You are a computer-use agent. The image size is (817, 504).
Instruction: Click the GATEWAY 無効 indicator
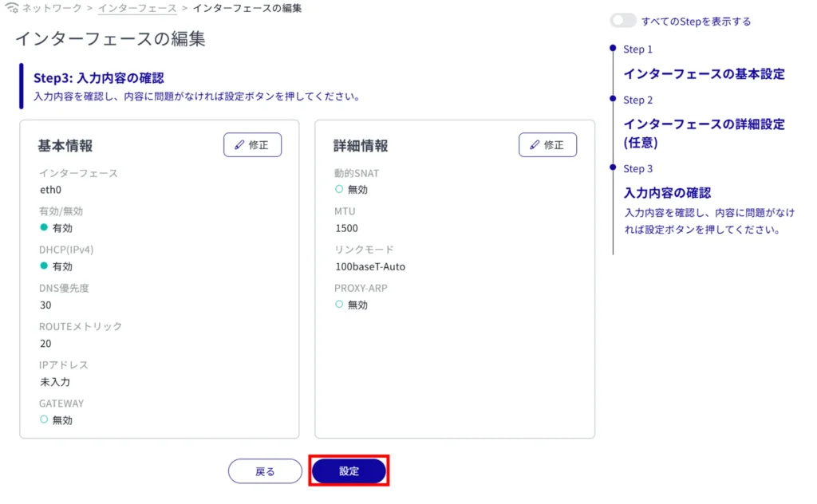pos(44,419)
